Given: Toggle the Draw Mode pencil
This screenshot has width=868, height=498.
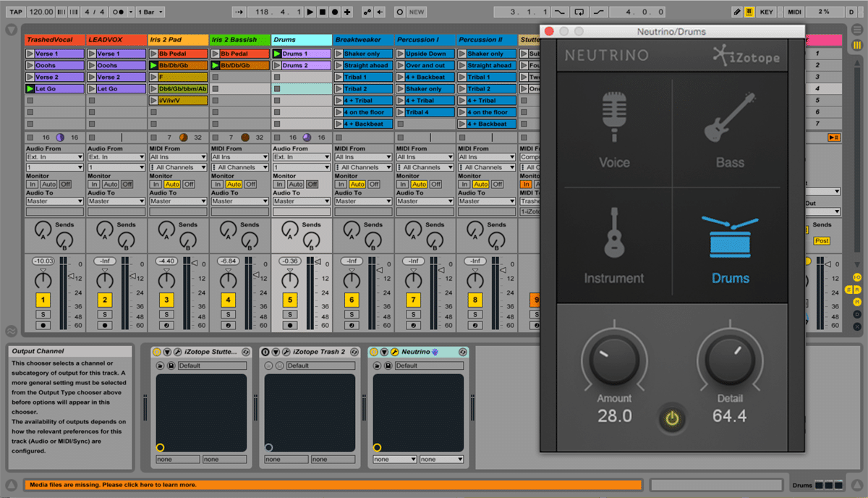Looking at the screenshot, I should (x=736, y=12).
